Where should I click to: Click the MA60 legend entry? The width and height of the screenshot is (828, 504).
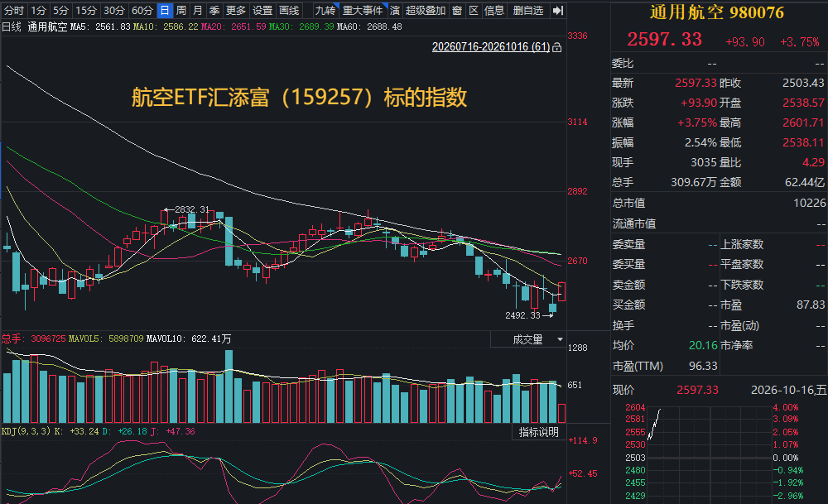click(x=369, y=27)
